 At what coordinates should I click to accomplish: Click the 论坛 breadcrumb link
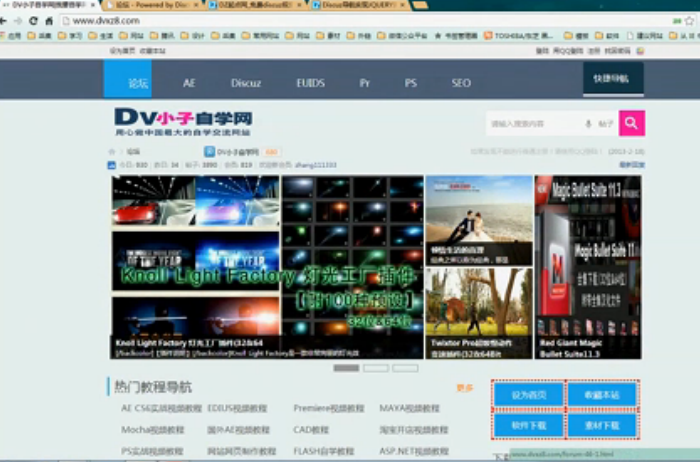click(133, 152)
